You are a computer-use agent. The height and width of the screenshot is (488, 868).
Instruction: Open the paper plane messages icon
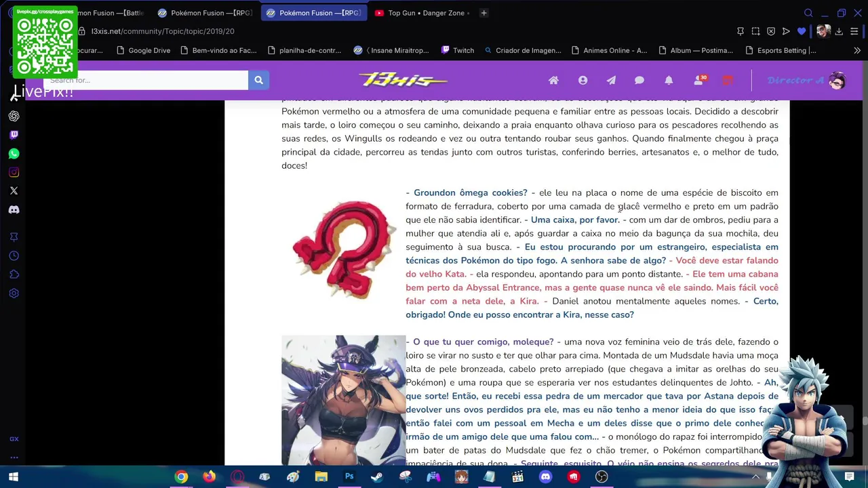pos(611,80)
